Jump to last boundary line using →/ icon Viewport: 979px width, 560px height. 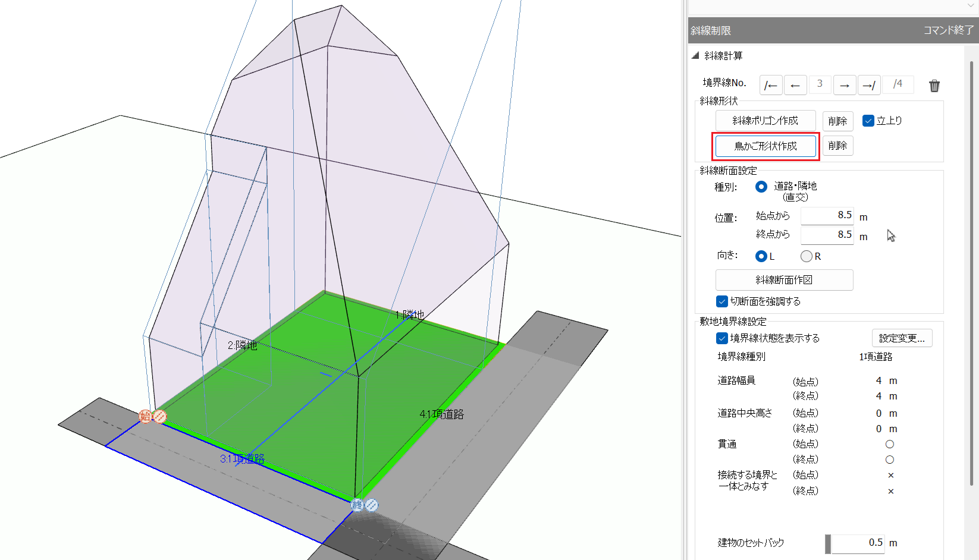869,84
